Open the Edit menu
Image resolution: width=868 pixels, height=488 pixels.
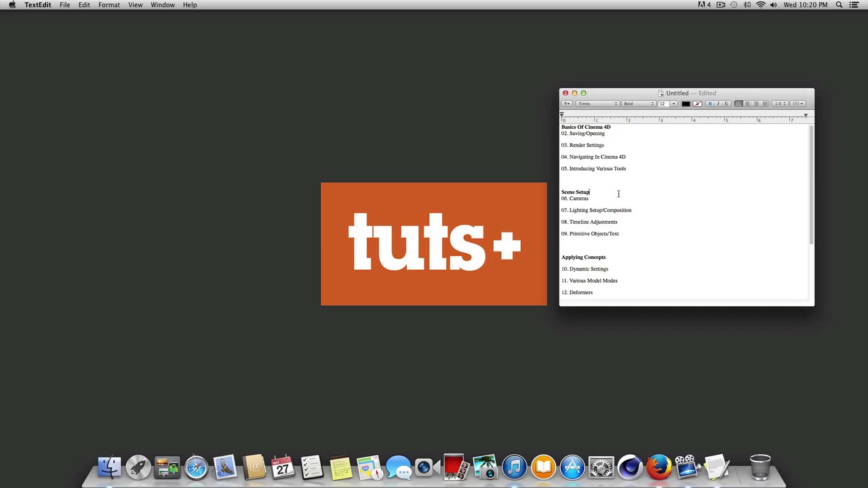point(84,5)
